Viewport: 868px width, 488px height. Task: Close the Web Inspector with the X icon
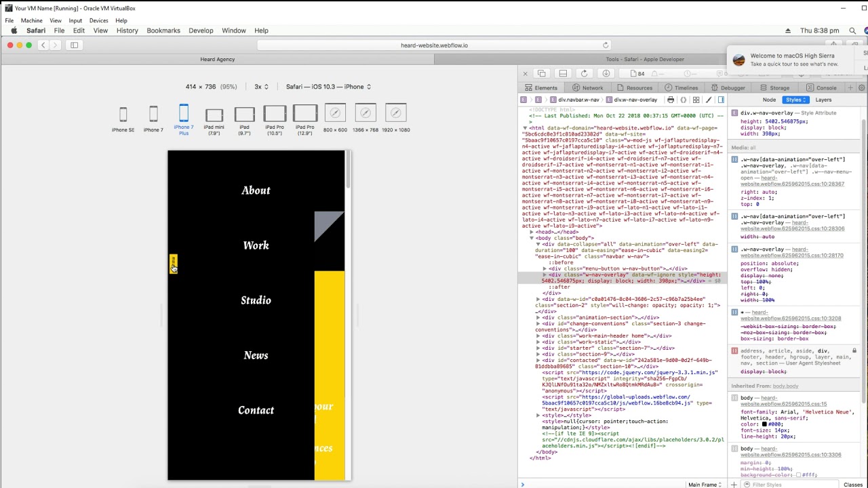[x=525, y=73]
